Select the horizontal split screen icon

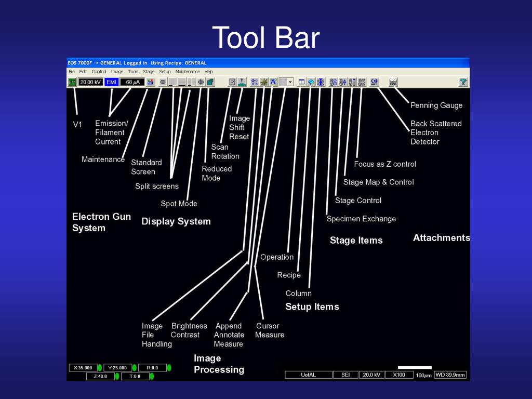[x=182, y=82]
